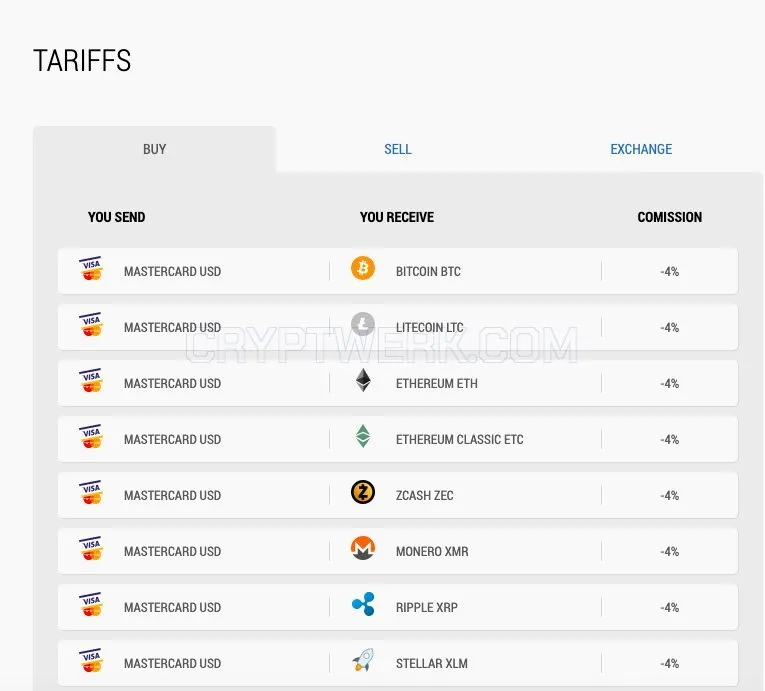
Task: Click MASTERCARD USD in the Zcash row
Action: tap(172, 495)
